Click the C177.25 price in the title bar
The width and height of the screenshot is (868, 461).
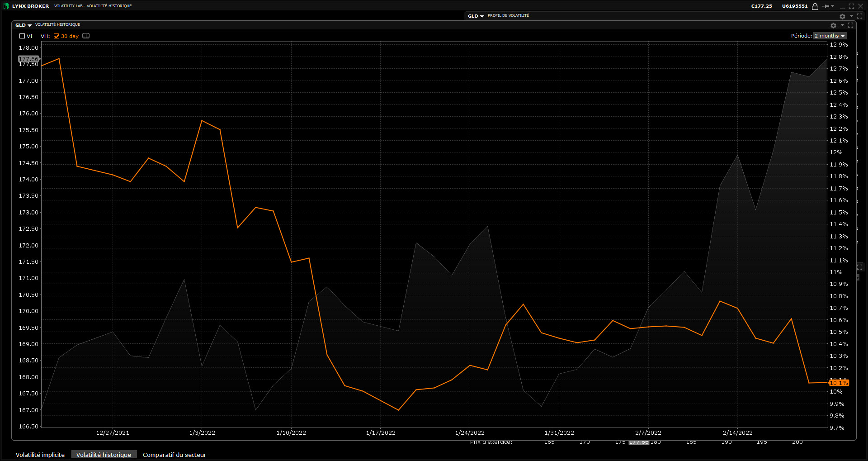pos(762,6)
